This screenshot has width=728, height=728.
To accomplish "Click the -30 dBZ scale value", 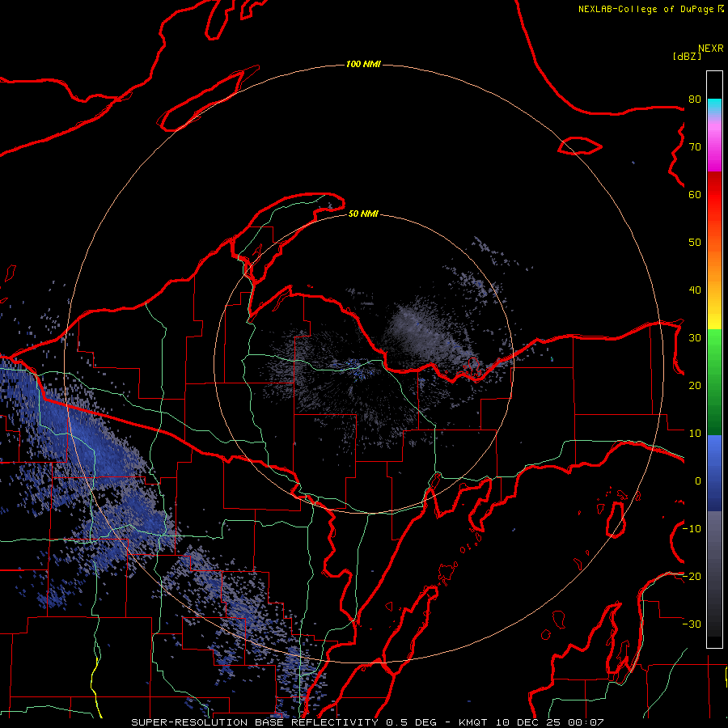I will click(692, 624).
